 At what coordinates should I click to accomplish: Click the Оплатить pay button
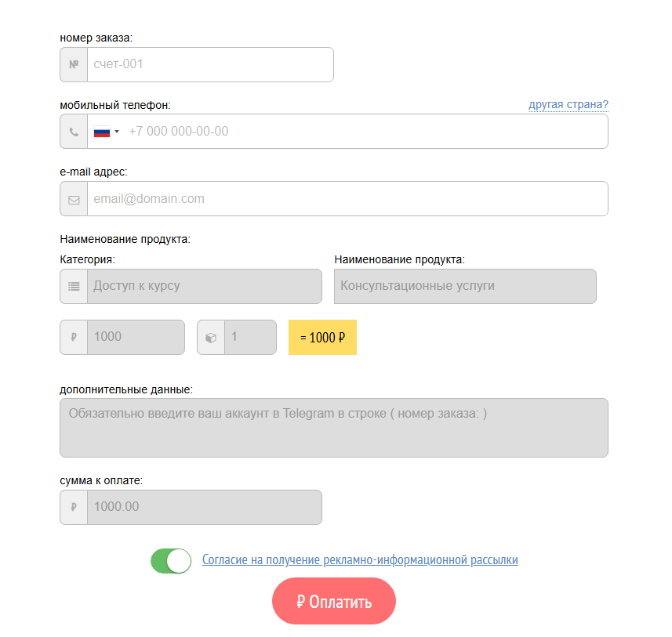coord(334,601)
